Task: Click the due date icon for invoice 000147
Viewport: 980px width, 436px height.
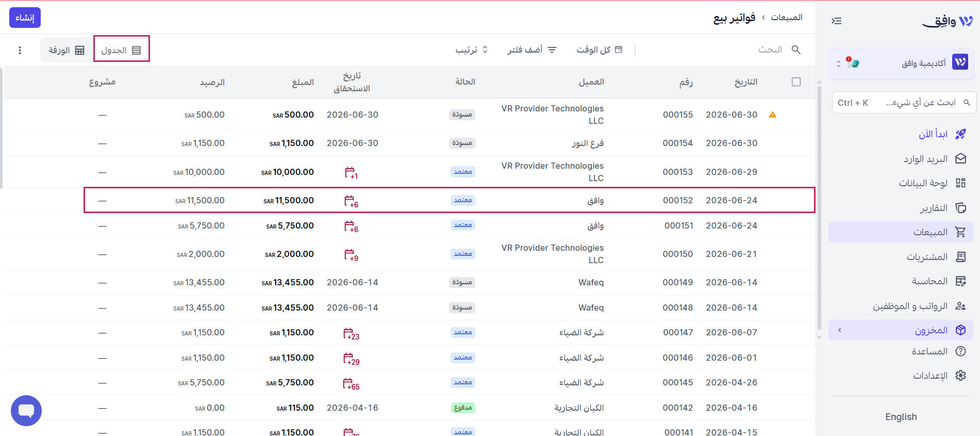Action: pyautogui.click(x=351, y=333)
